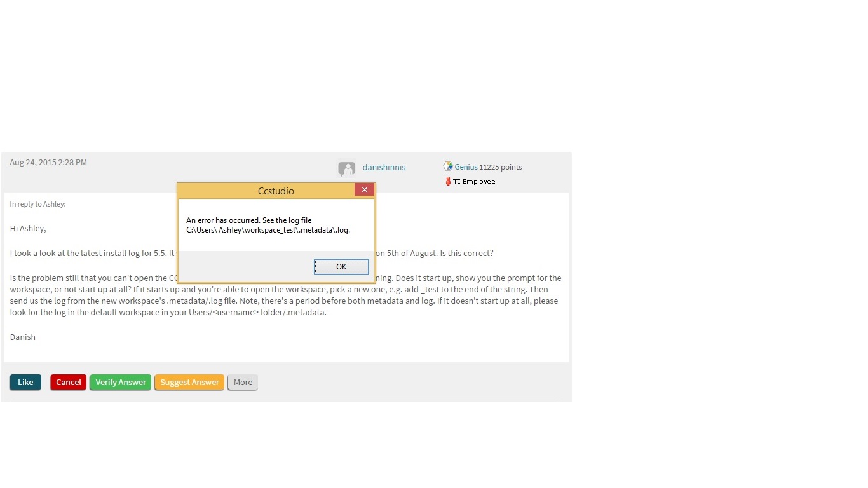
Task: Click danishinnis avatar icon
Action: tap(347, 169)
